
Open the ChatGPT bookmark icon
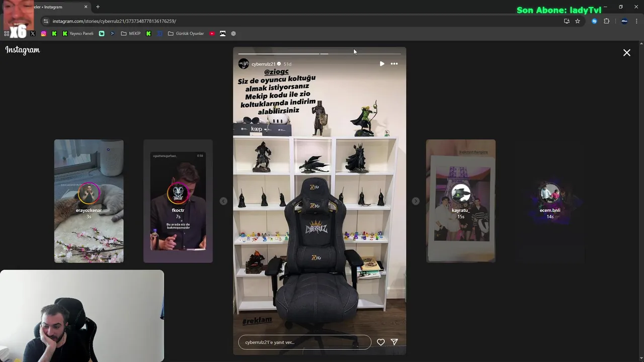[x=233, y=34]
